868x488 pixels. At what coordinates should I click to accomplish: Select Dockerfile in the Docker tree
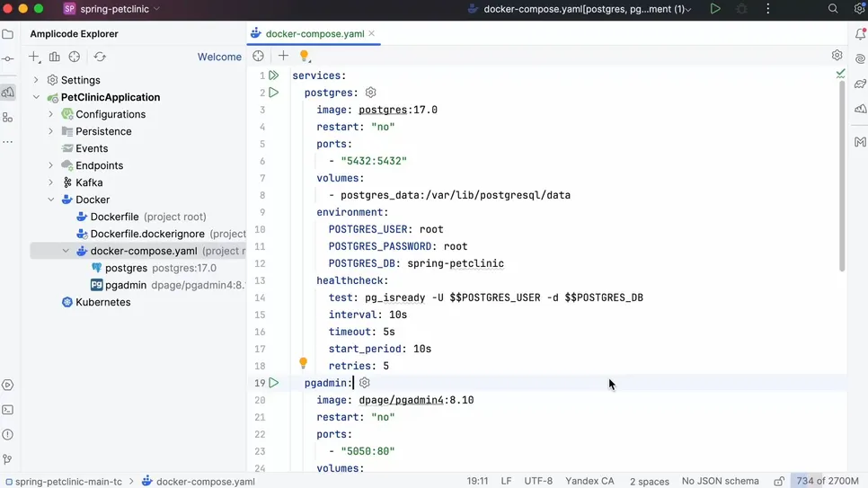[x=115, y=217]
